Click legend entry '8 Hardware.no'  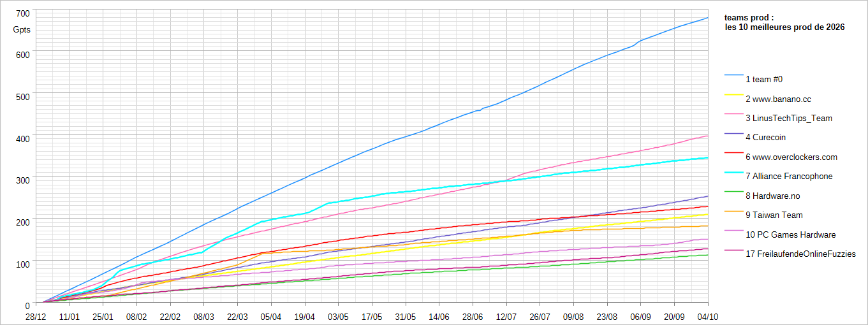point(773,196)
